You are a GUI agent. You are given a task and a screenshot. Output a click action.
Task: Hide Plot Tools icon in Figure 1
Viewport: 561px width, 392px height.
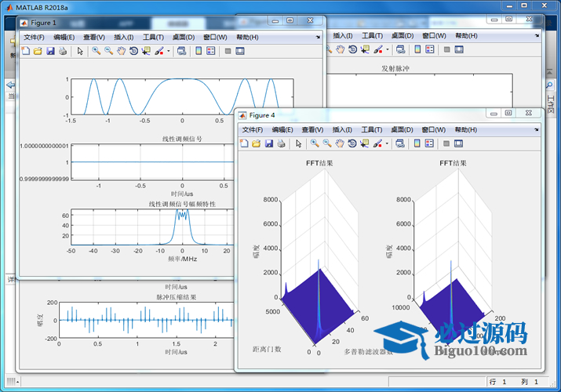(228, 51)
